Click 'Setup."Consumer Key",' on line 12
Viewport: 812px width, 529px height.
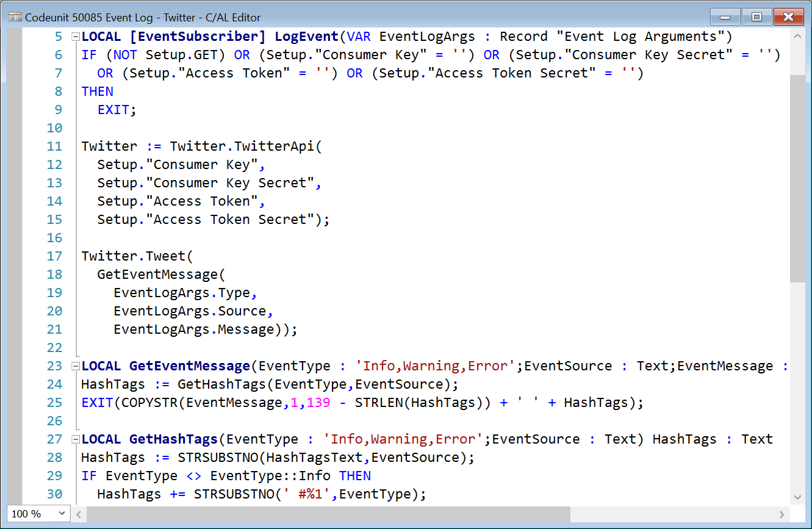point(182,165)
